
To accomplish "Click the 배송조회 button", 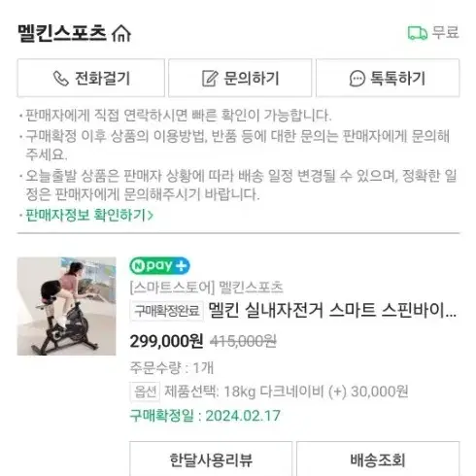I will click(x=378, y=459).
